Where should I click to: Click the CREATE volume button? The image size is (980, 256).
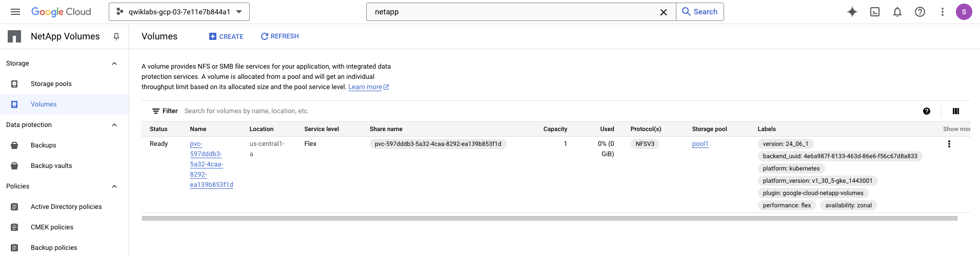226,36
